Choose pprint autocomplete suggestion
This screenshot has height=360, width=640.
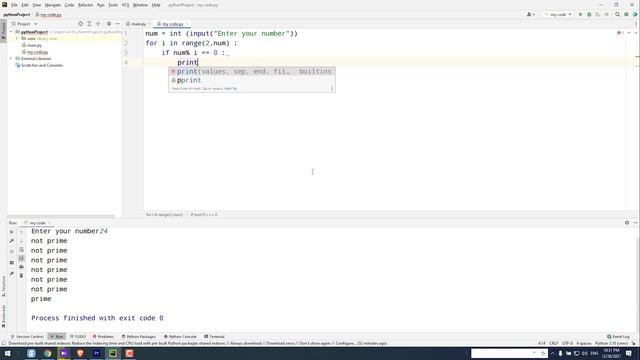coord(252,80)
